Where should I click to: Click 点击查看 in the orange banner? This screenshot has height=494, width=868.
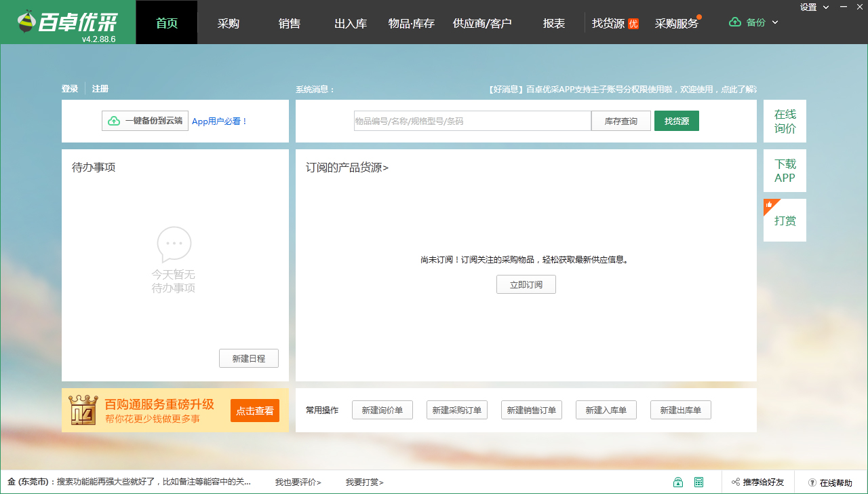(254, 410)
